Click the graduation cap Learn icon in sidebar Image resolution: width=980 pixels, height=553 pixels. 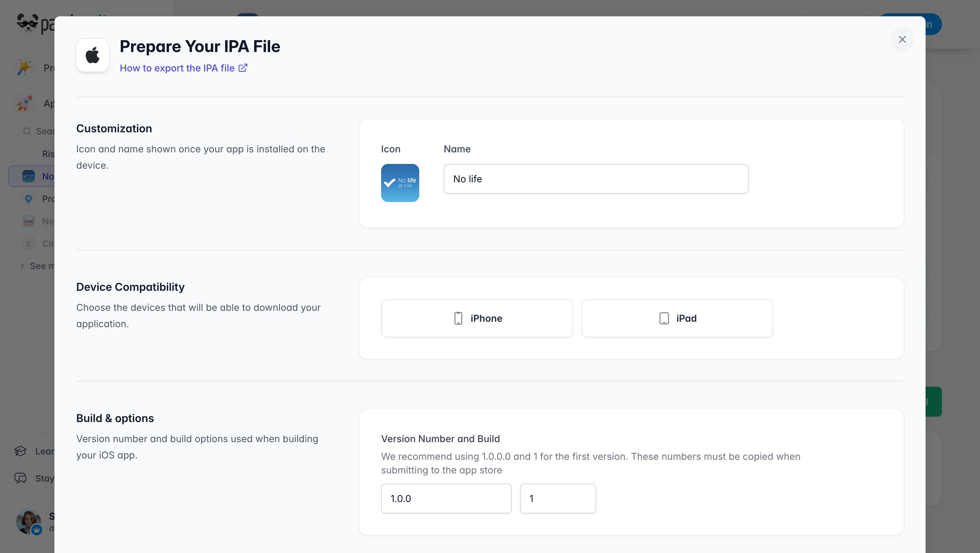coord(20,451)
